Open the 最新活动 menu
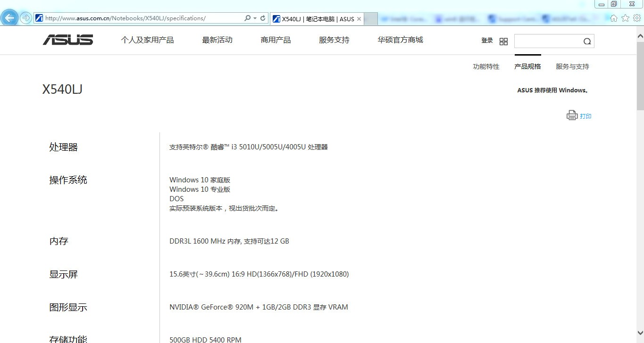The width and height of the screenshot is (644, 343). pos(217,40)
